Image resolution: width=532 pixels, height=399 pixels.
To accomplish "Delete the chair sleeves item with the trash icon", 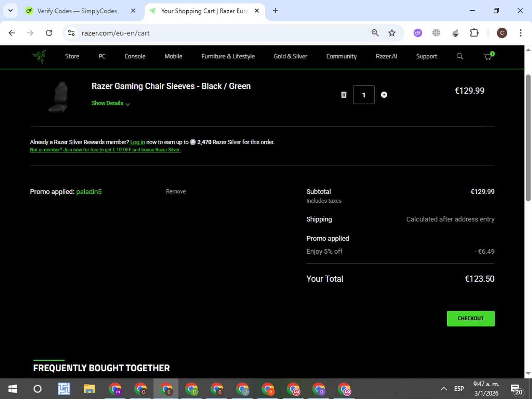I will pos(344,95).
